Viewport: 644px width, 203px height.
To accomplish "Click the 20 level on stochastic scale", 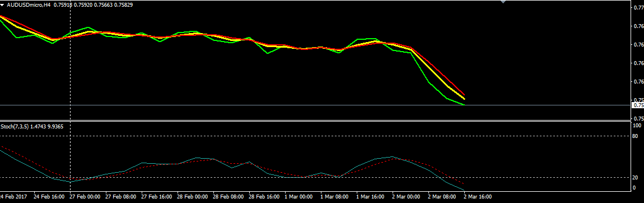I will [634, 178].
